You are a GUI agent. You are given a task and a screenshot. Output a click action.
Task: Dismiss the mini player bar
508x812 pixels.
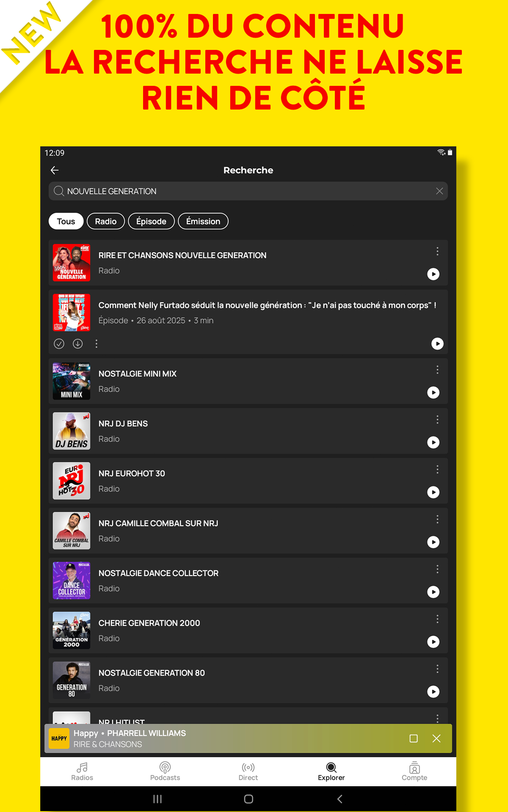[436, 738]
